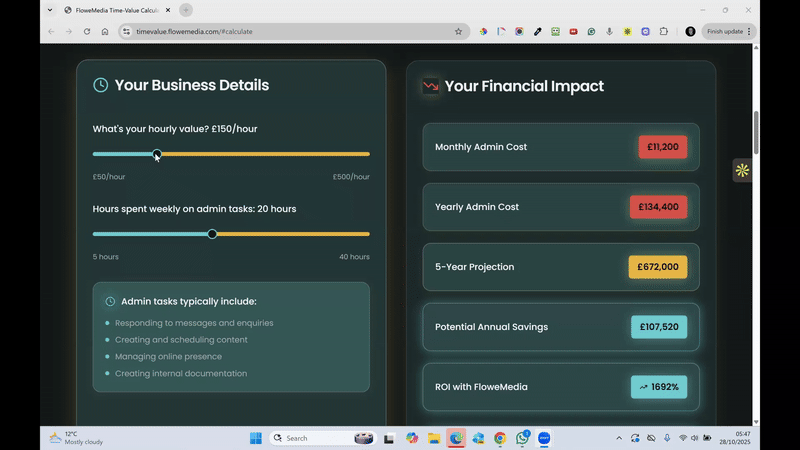Click the ROI 1692% badge

coord(658,387)
